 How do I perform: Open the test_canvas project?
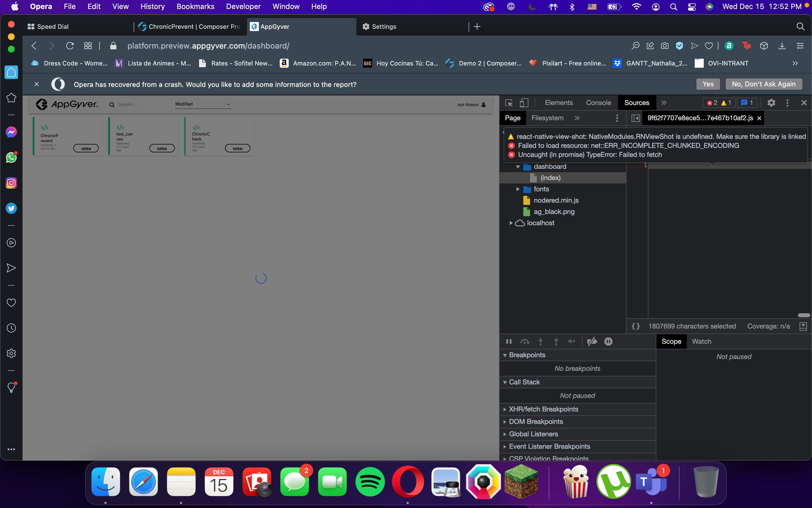click(162, 148)
